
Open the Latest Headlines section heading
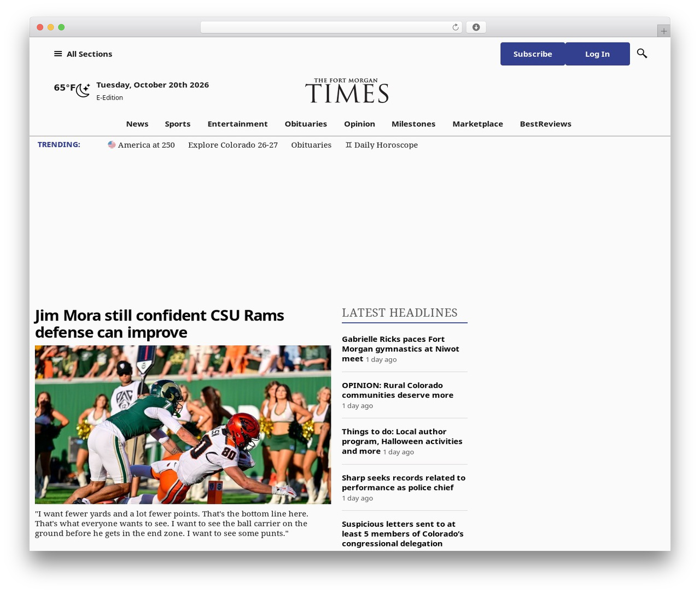click(x=400, y=313)
